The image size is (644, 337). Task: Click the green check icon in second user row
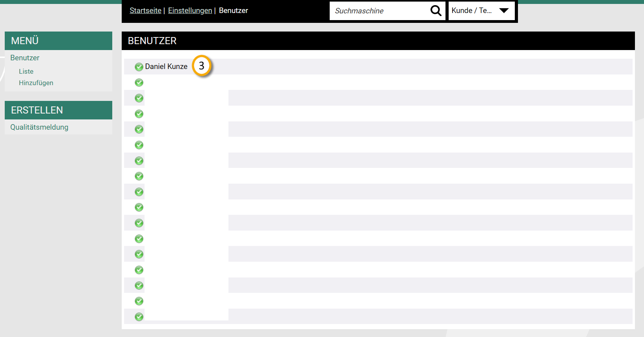point(139,82)
